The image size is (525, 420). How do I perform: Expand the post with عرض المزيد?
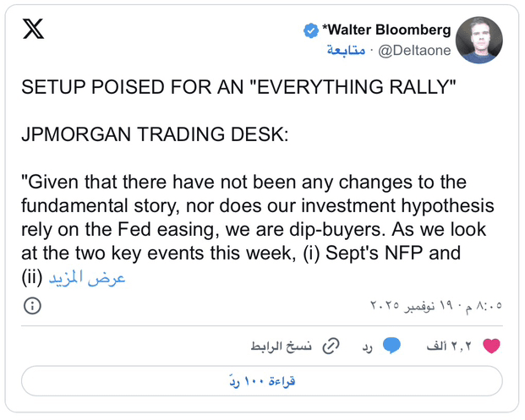tap(86, 278)
